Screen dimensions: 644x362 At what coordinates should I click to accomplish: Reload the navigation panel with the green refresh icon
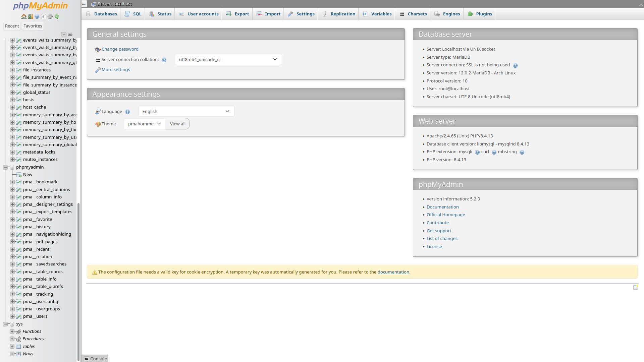pos(57,16)
